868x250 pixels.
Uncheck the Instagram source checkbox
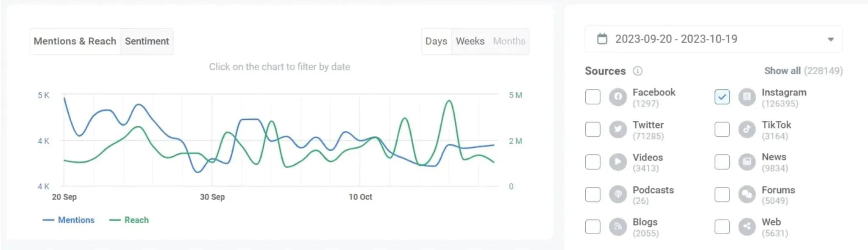tap(721, 97)
